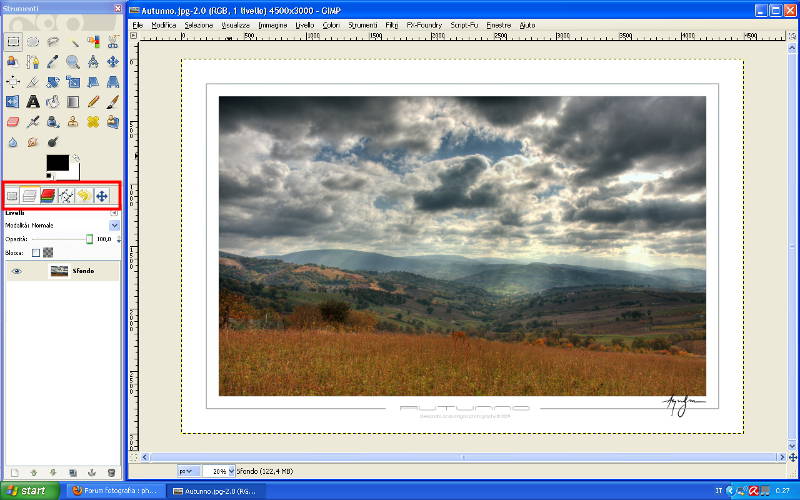Select the Rotate tool
This screenshot has width=800, height=500.
point(53,82)
